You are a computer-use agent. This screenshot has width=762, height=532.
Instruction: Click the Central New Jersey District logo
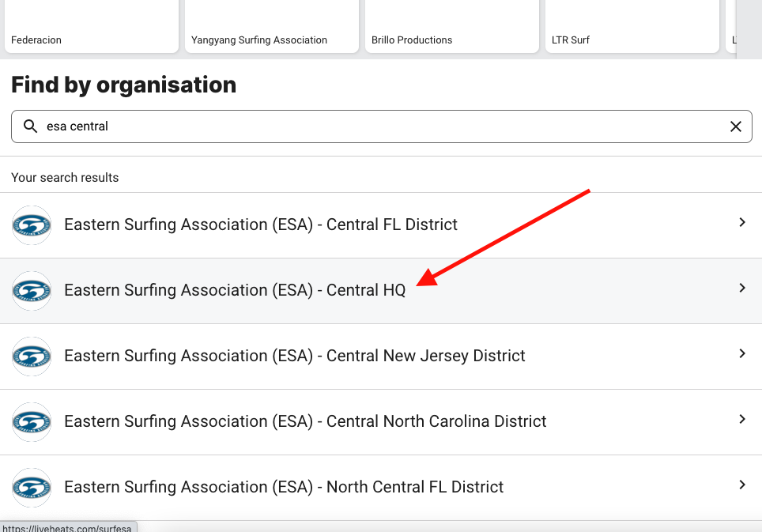32,357
